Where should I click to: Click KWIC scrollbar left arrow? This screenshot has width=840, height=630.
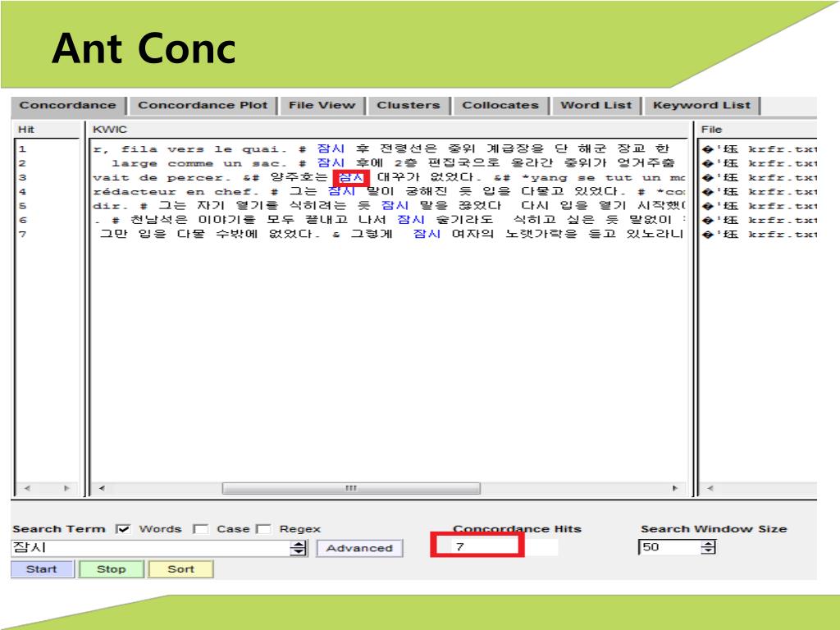(102, 488)
